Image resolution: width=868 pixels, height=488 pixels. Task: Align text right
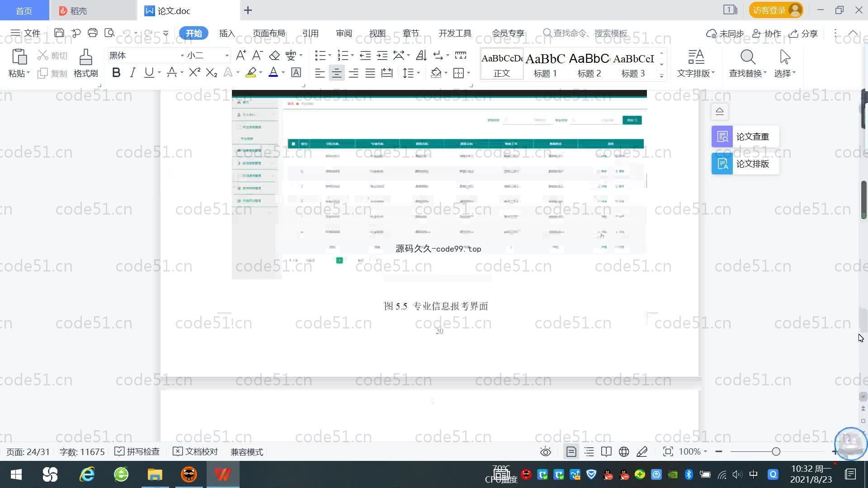[354, 73]
